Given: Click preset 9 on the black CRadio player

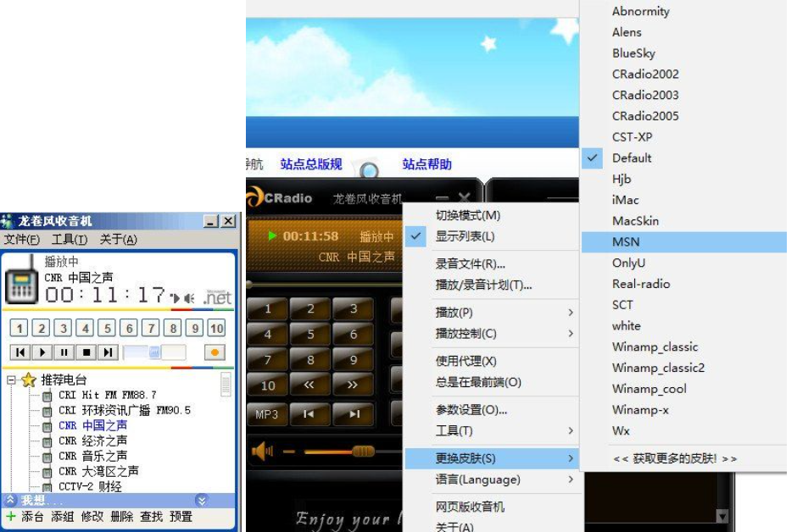Looking at the screenshot, I should [x=354, y=360].
